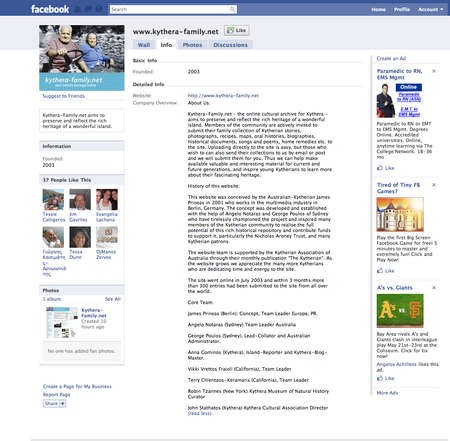
Task: Click thumbs-up Like under Tiny FB Games ad
Action: click(386, 271)
